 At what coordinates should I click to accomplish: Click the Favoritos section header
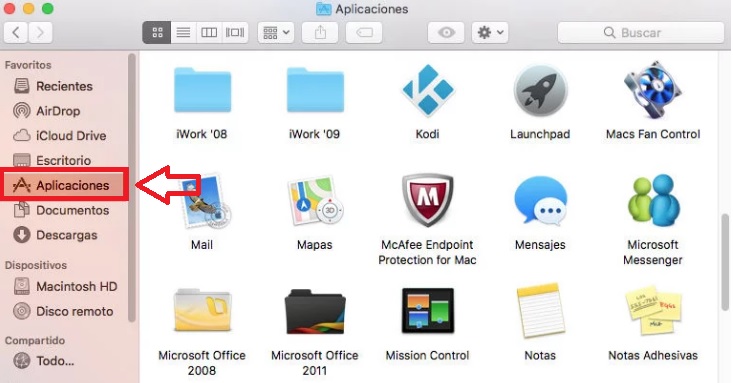28,65
